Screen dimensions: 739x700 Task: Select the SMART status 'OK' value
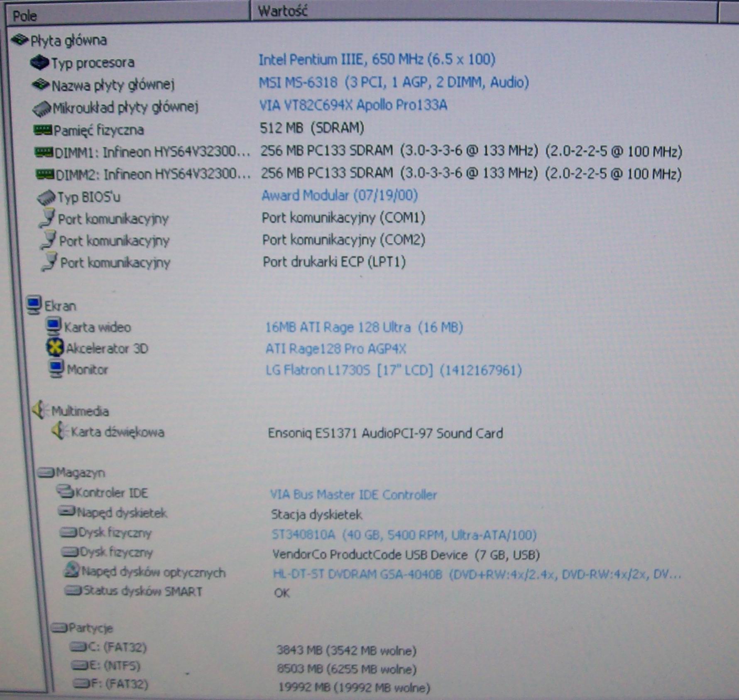(282, 593)
